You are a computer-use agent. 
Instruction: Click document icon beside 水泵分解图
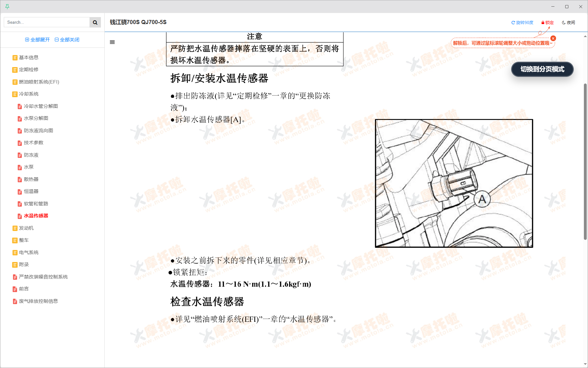(x=20, y=118)
